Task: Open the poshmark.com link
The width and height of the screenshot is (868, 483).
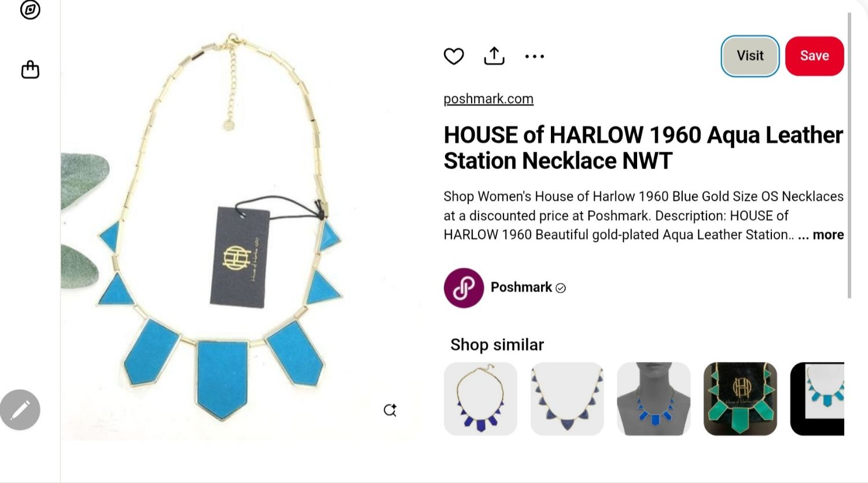Action: (488, 99)
